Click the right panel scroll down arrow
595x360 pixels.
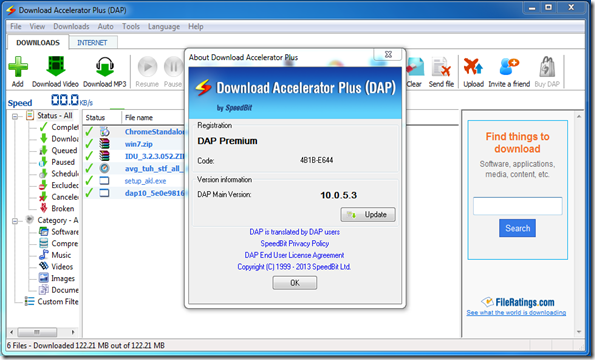point(579,332)
